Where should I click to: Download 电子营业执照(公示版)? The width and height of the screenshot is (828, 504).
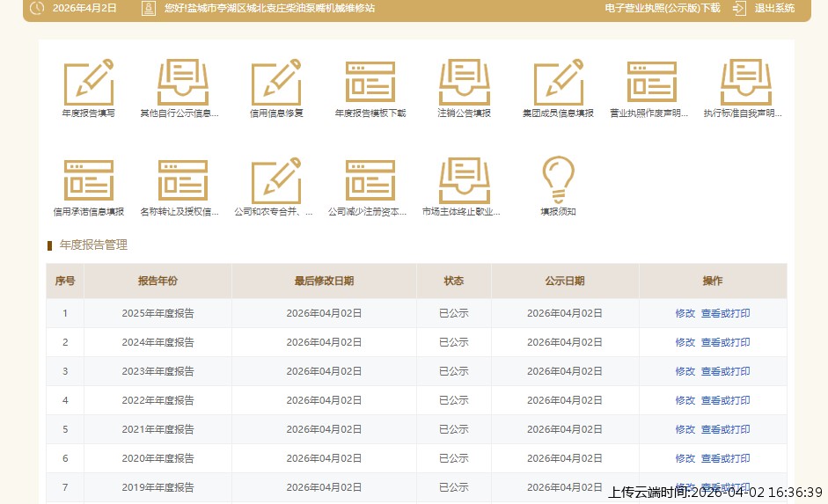pos(662,8)
